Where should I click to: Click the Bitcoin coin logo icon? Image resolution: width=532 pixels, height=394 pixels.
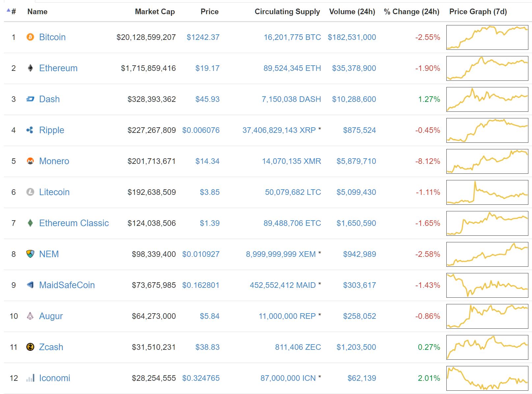(x=30, y=37)
